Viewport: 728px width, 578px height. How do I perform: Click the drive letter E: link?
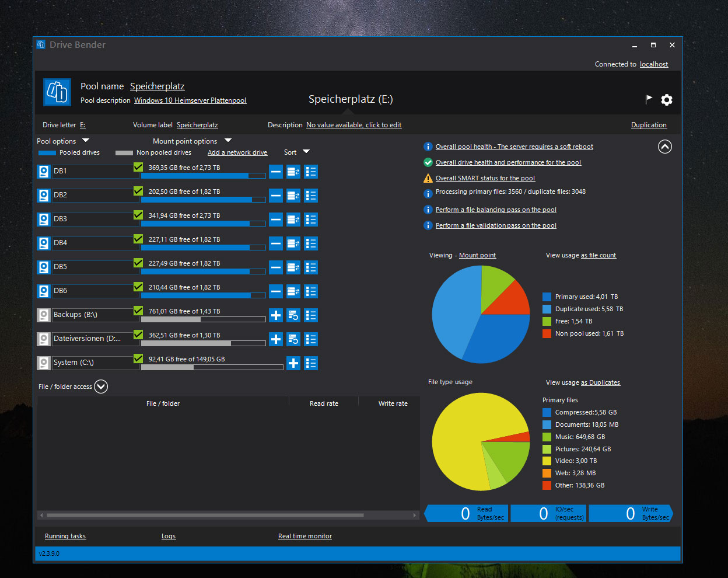click(x=82, y=125)
